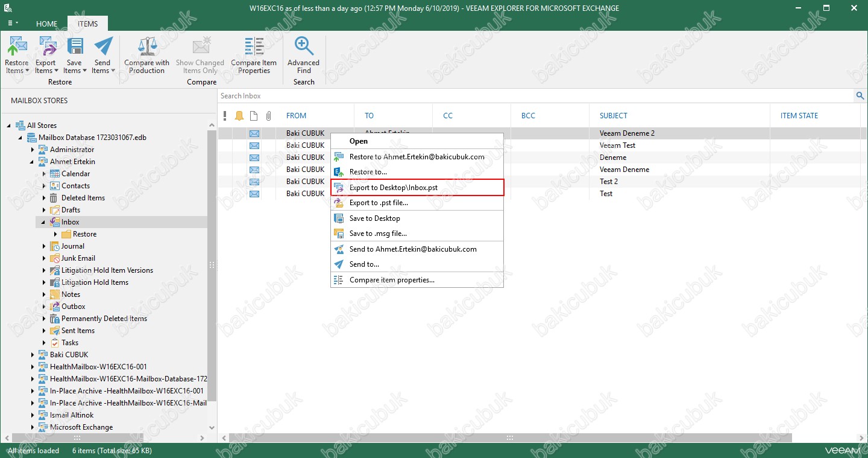This screenshot has width=868, height=458.
Task: Click the Drafts folder icon
Action: coord(55,210)
